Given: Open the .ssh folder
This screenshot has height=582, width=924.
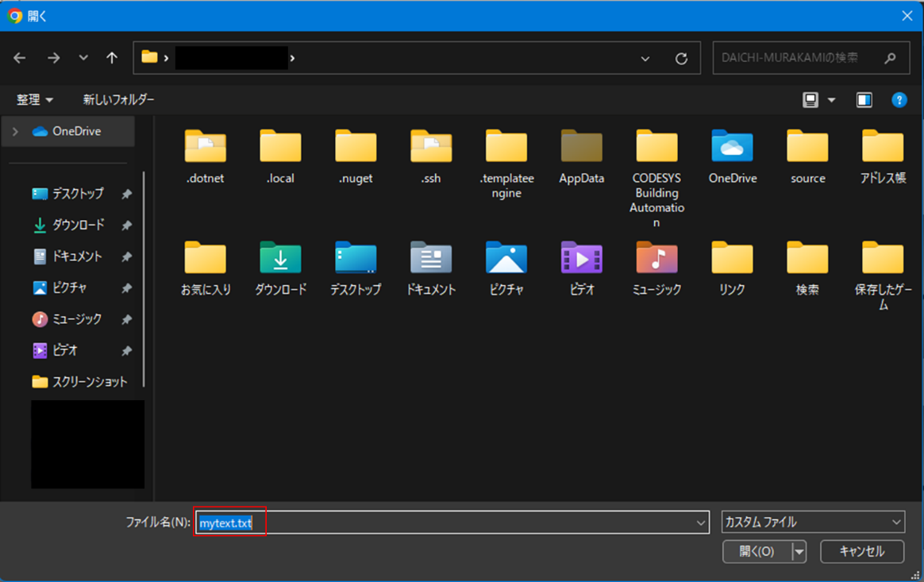Looking at the screenshot, I should tap(431, 156).
